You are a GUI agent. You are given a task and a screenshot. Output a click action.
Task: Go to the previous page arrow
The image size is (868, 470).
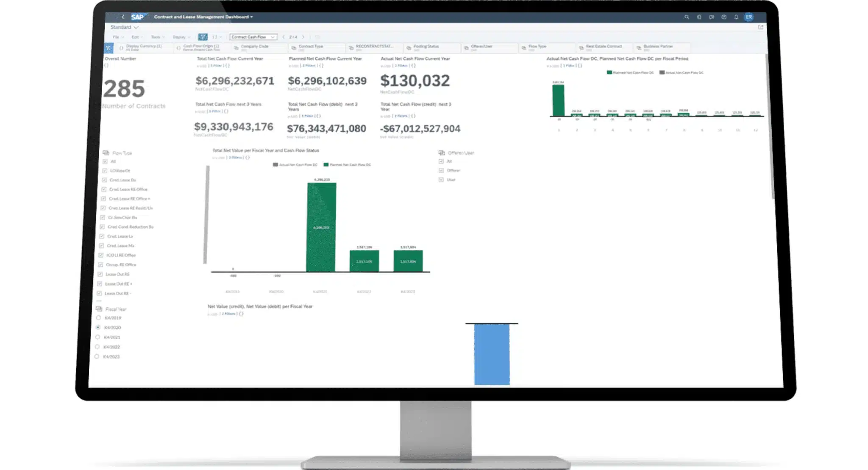(x=284, y=37)
